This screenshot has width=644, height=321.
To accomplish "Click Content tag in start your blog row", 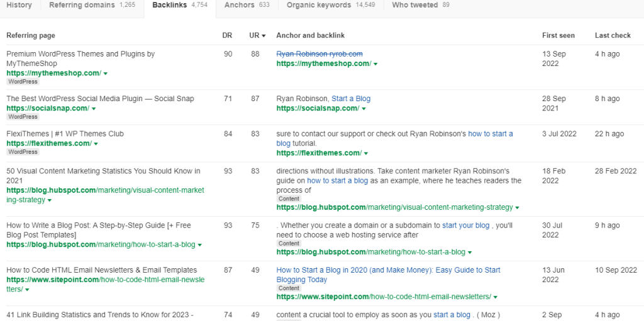I will [289, 243].
